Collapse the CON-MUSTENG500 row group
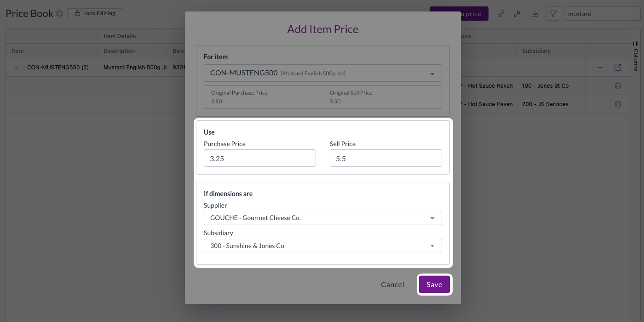Viewport: 644px width, 322px height. pyautogui.click(x=17, y=68)
